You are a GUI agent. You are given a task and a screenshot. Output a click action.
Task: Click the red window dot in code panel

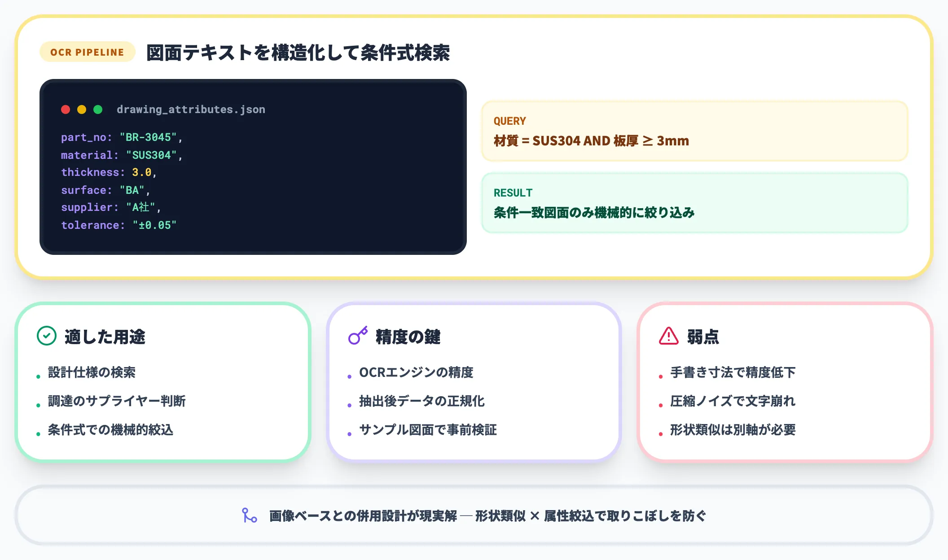pyautogui.click(x=66, y=109)
